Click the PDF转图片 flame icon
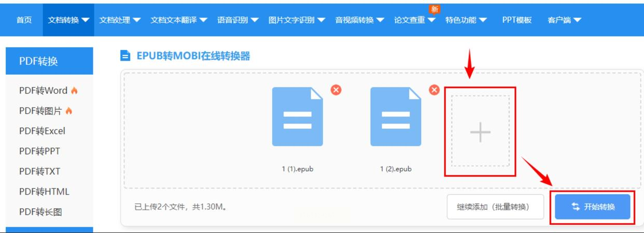Screen dimensions: 644x233 point(68,111)
